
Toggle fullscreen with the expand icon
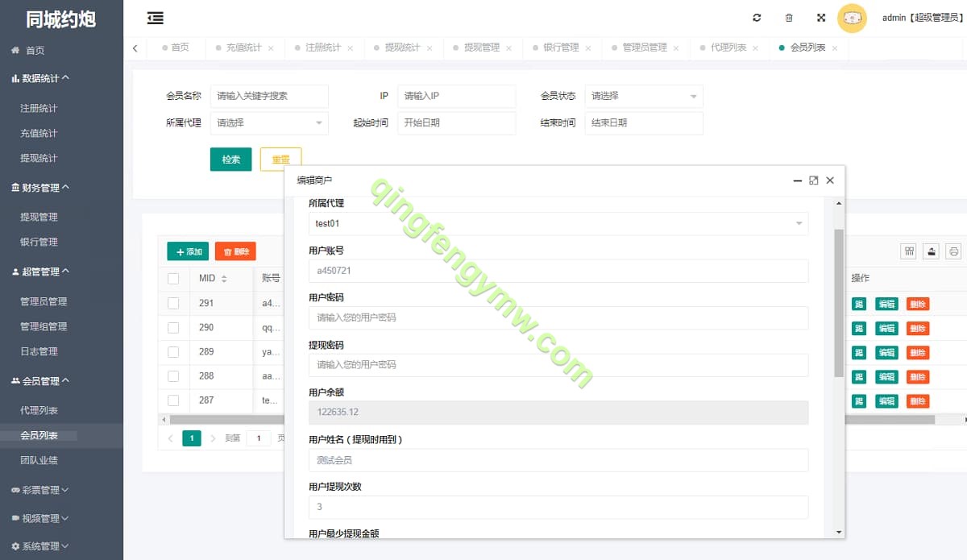coord(821,18)
